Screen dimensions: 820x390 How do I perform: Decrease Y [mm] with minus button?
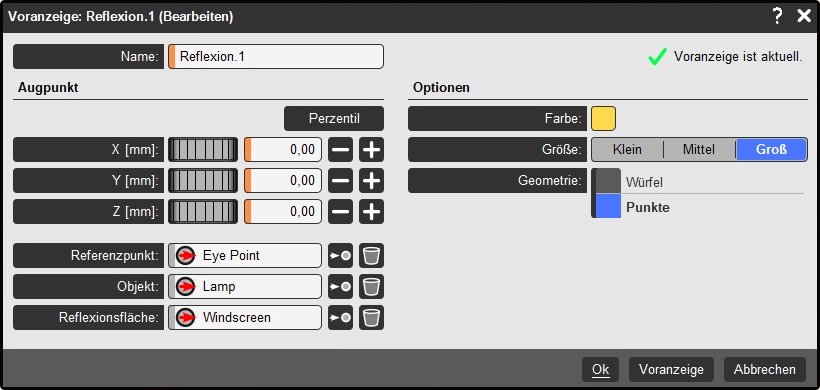tap(340, 181)
